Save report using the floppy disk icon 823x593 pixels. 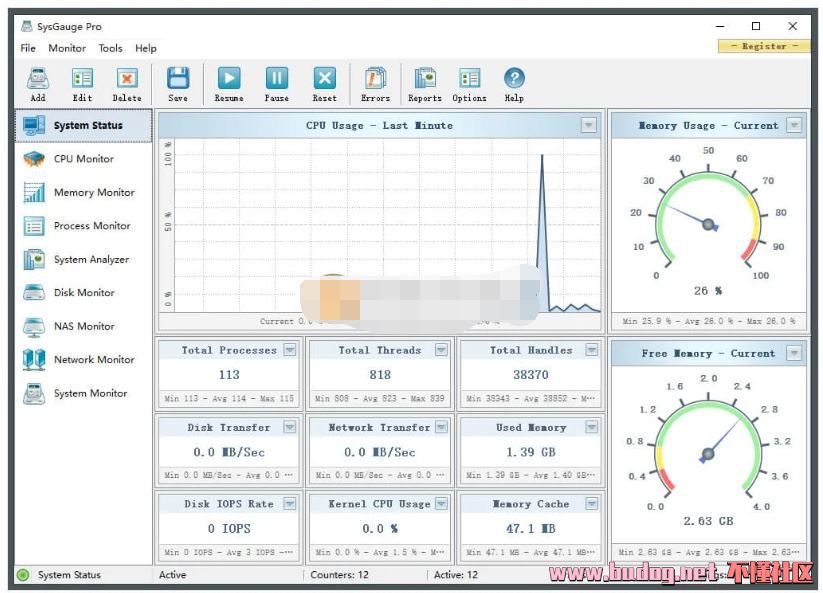pyautogui.click(x=178, y=80)
